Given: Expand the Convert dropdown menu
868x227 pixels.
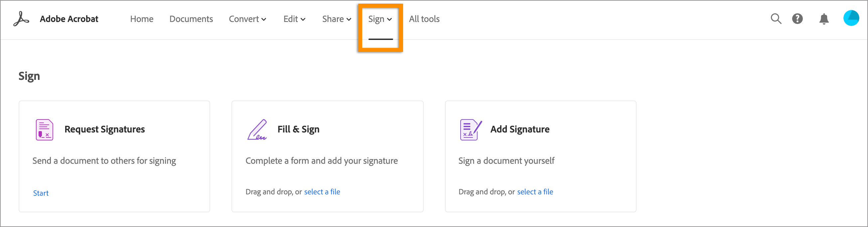Looking at the screenshot, I should pos(247,19).
